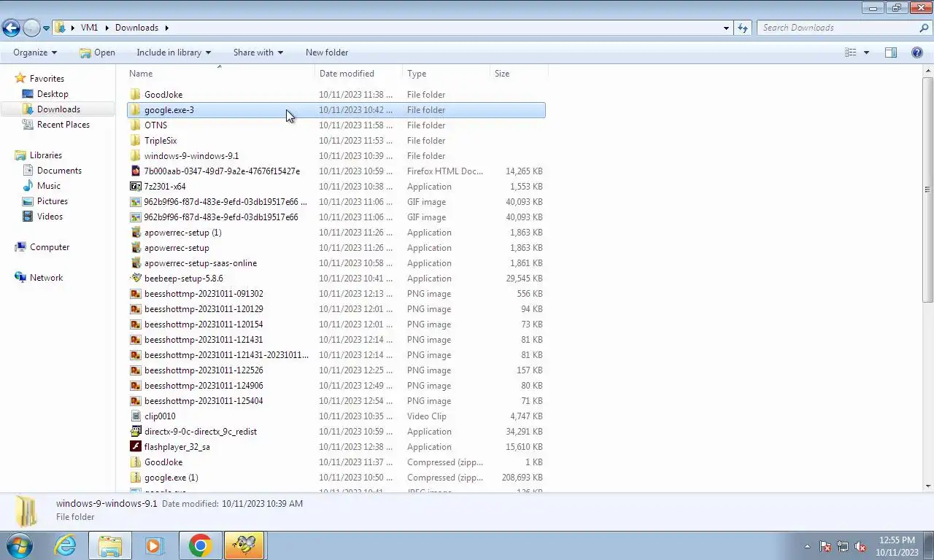Click the Forward navigation arrow button

point(31,28)
